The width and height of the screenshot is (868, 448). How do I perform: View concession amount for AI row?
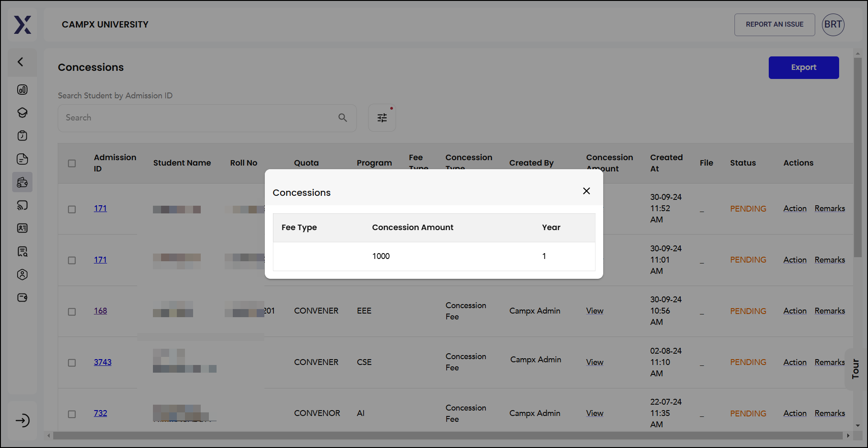click(595, 413)
